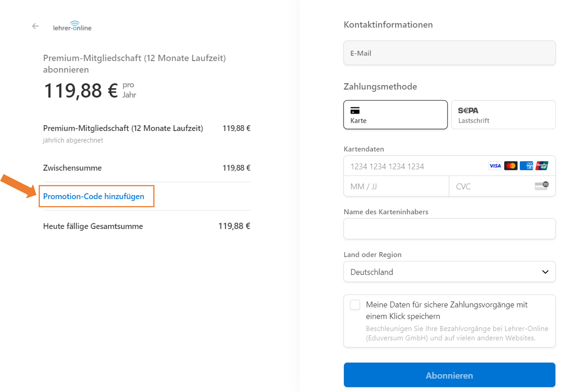Click Heute fällige Gesamtsumme text
567x392 pixels.
93,226
